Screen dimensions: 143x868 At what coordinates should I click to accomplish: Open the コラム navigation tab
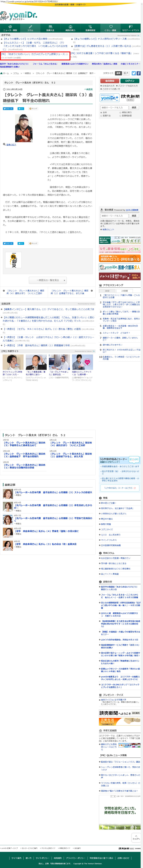[30, 28]
